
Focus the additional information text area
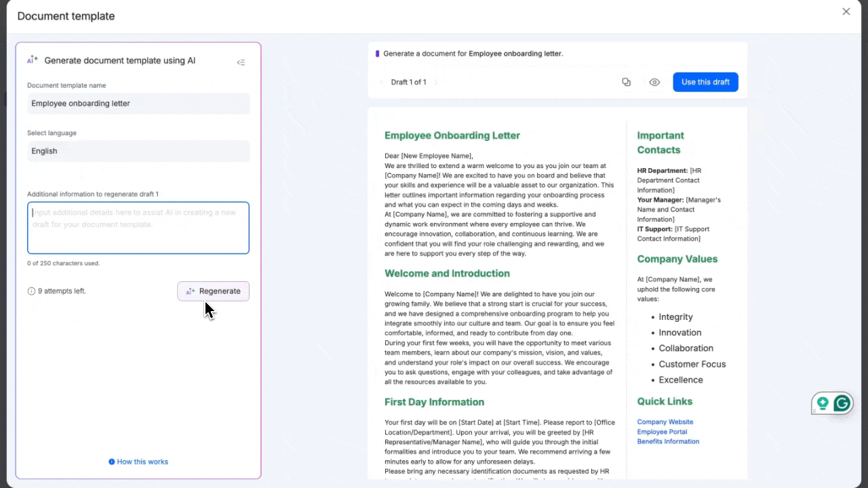point(138,228)
